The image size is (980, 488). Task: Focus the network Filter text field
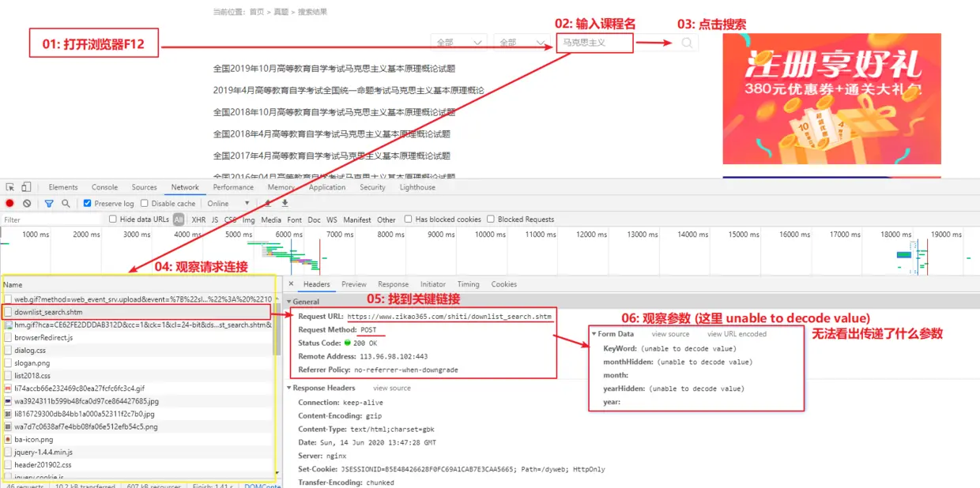point(51,220)
